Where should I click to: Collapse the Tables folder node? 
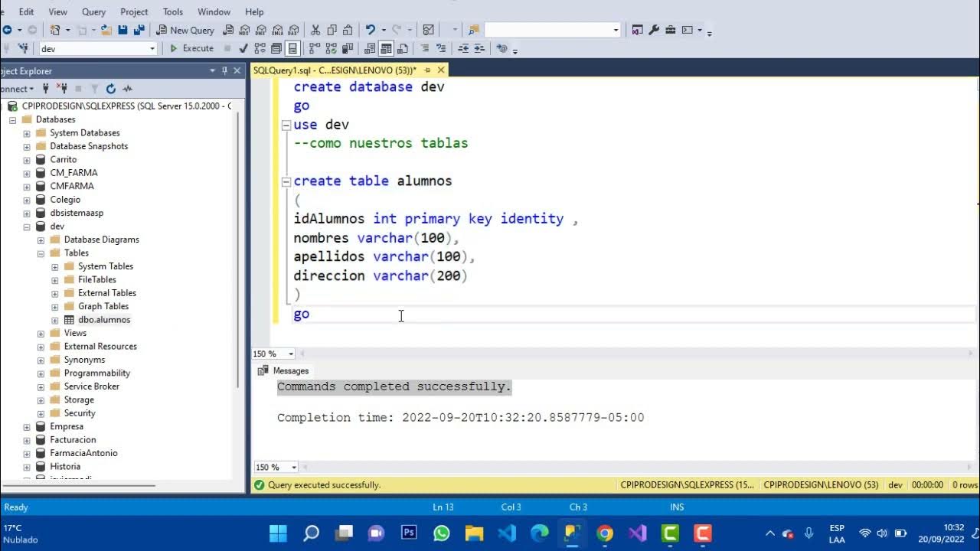point(41,253)
